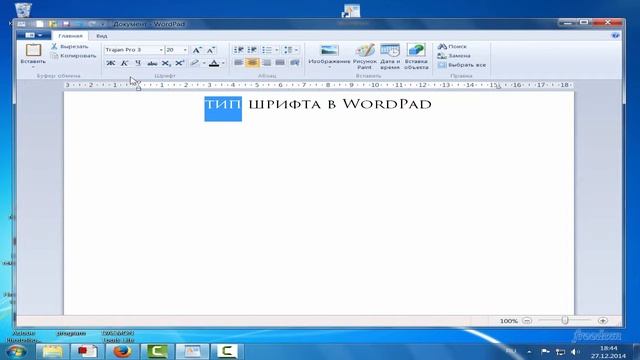Start a bulleted list
This screenshot has height=360, width=640.
pyautogui.click(x=267, y=50)
